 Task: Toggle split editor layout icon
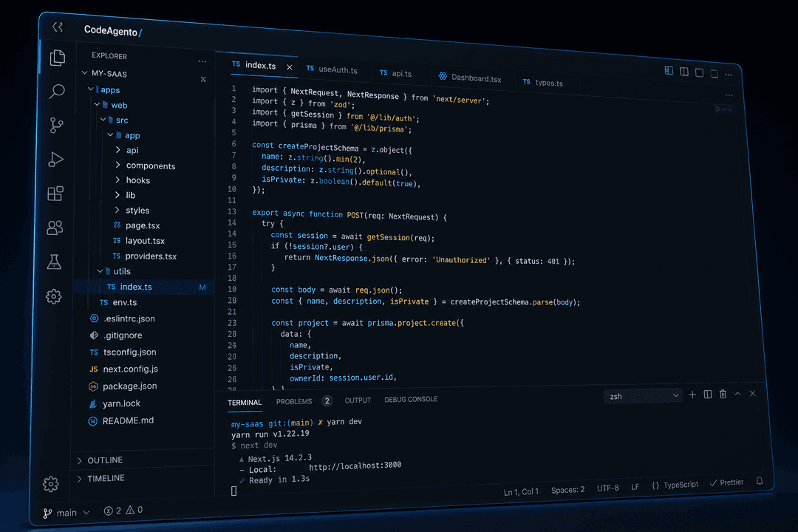coord(684,72)
